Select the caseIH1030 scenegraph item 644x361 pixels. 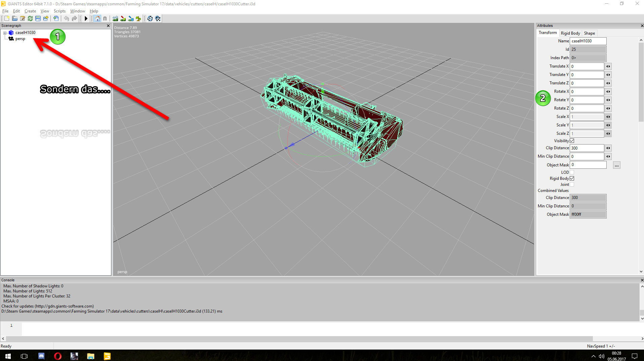25,33
